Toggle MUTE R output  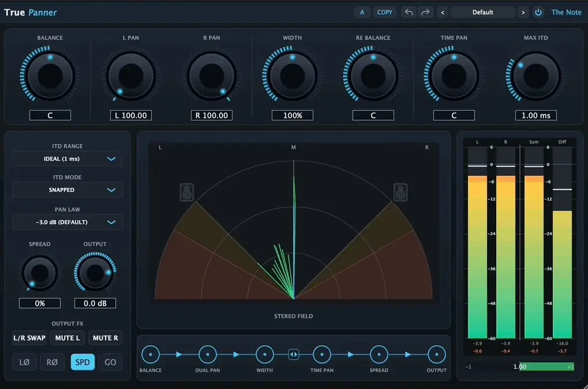106,338
